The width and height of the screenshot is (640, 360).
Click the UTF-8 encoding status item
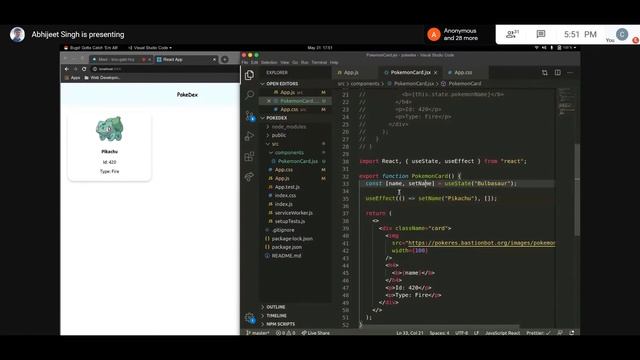pyautogui.click(x=461, y=333)
